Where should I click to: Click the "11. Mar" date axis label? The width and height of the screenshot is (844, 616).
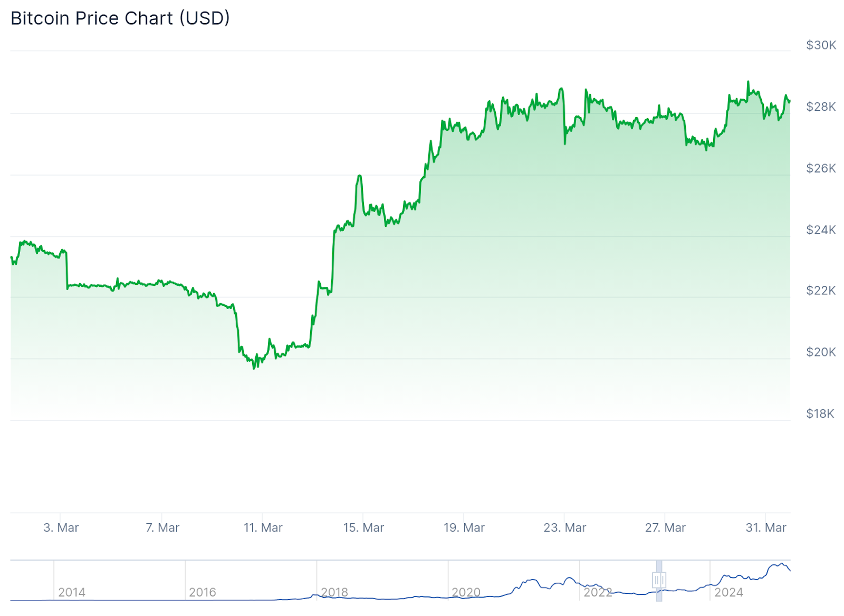[x=263, y=527]
